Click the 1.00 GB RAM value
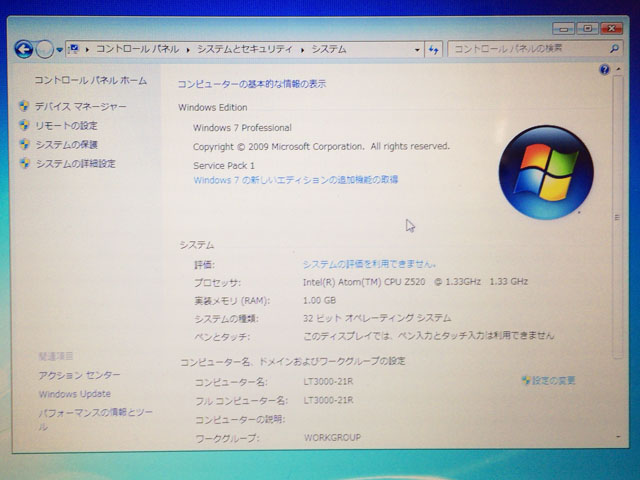Screen dimensions: 640x480 319,300
